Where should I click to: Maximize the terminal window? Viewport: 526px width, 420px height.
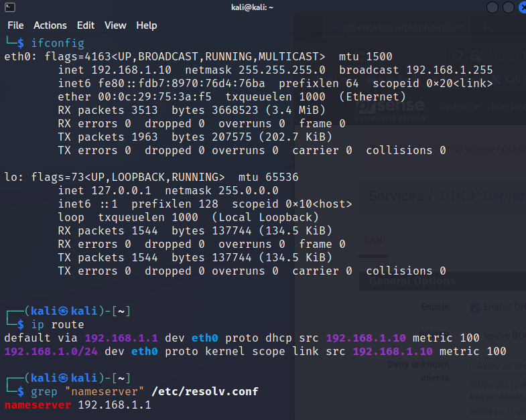tap(506, 7)
